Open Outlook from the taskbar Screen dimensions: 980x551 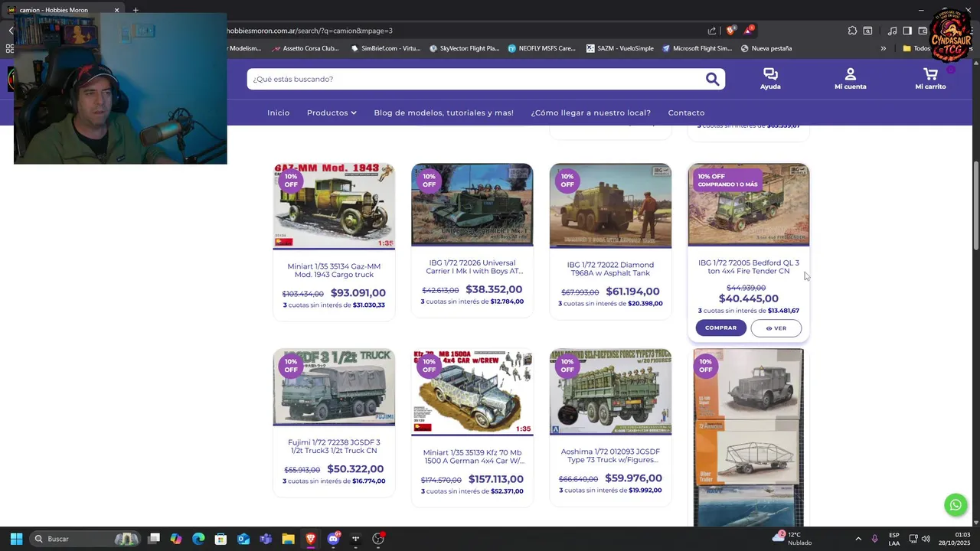243,539
